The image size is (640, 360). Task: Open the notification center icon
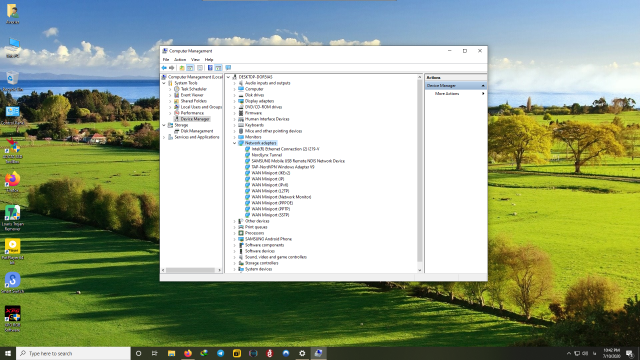630,353
